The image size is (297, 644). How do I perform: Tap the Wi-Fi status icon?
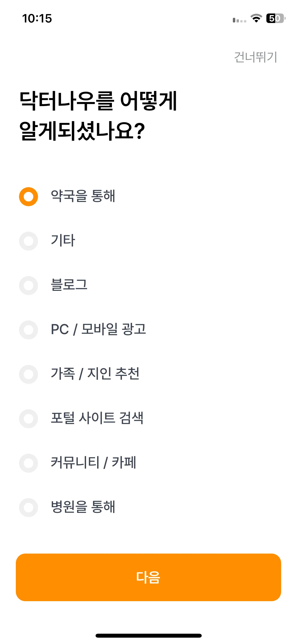(256, 18)
